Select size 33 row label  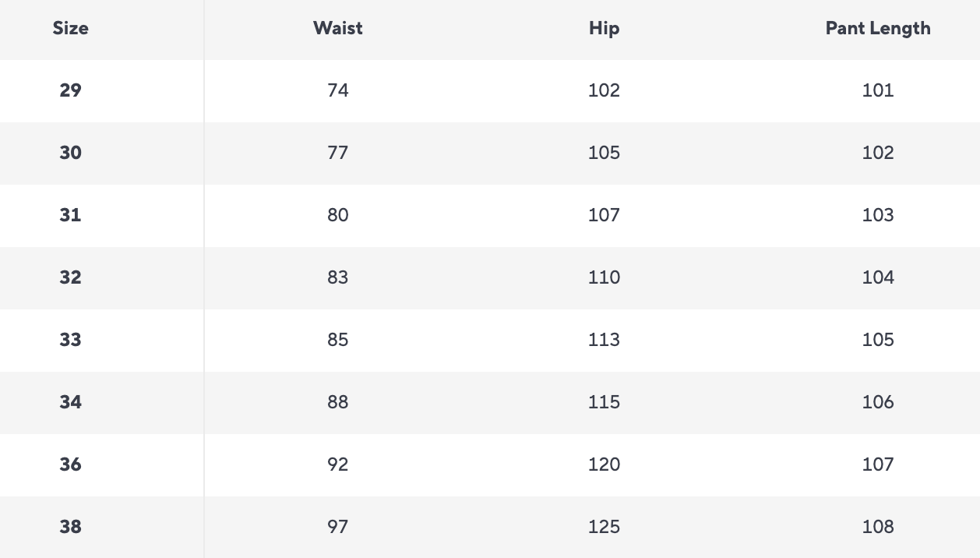click(70, 340)
